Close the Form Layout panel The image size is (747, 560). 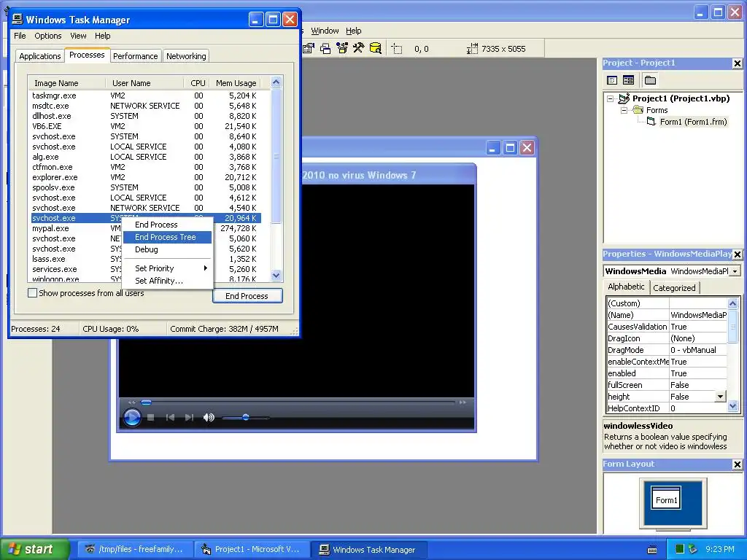(x=737, y=464)
